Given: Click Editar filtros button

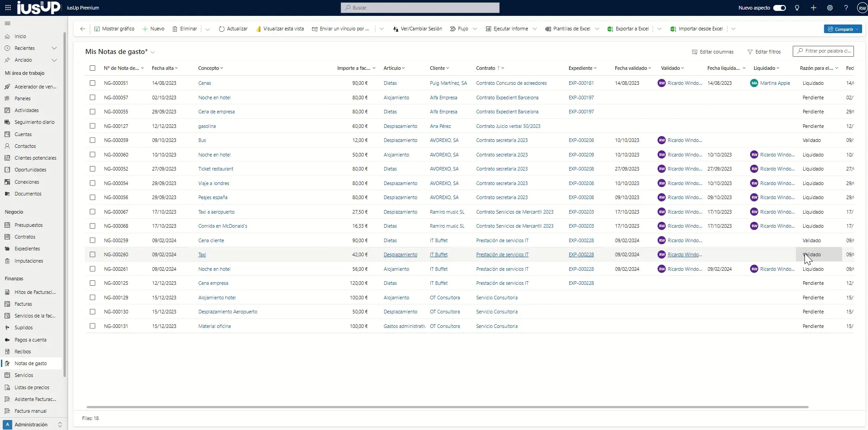Looking at the screenshot, I should coord(764,52).
